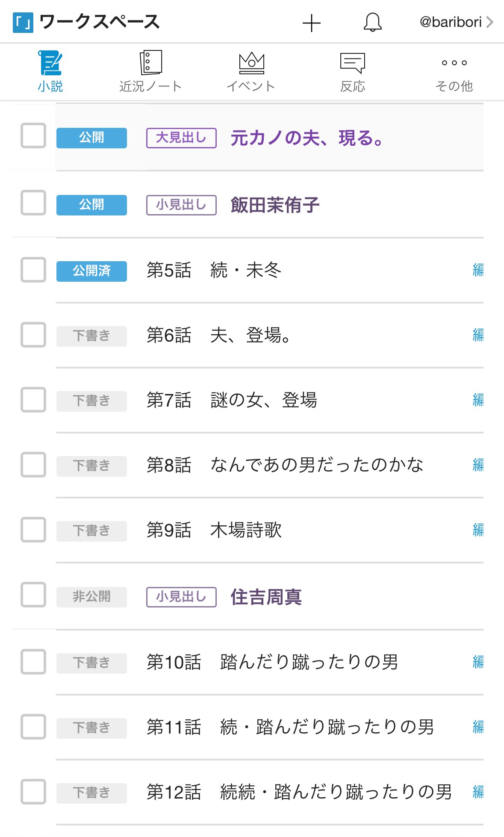The width and height of the screenshot is (504, 837).
Task: Open episode 第8話 なんであの男だったのかな
Action: [x=285, y=465]
